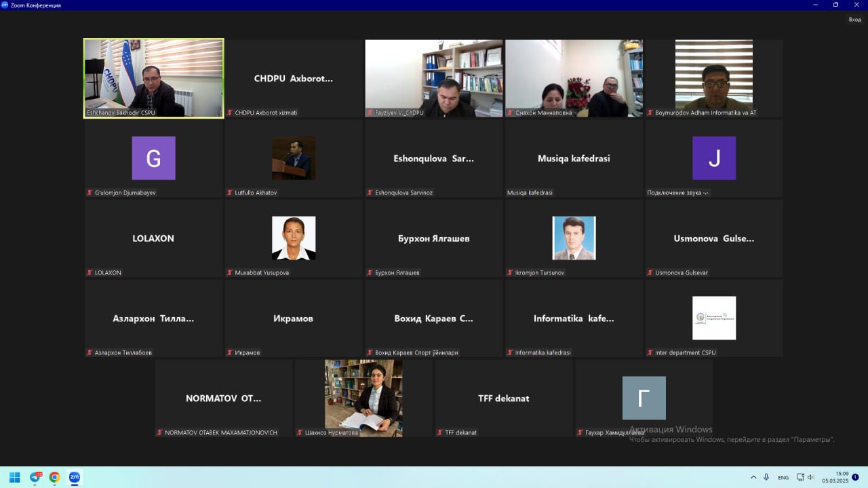
Task: Click the Zoom icon in the taskbar
Action: 75,477
